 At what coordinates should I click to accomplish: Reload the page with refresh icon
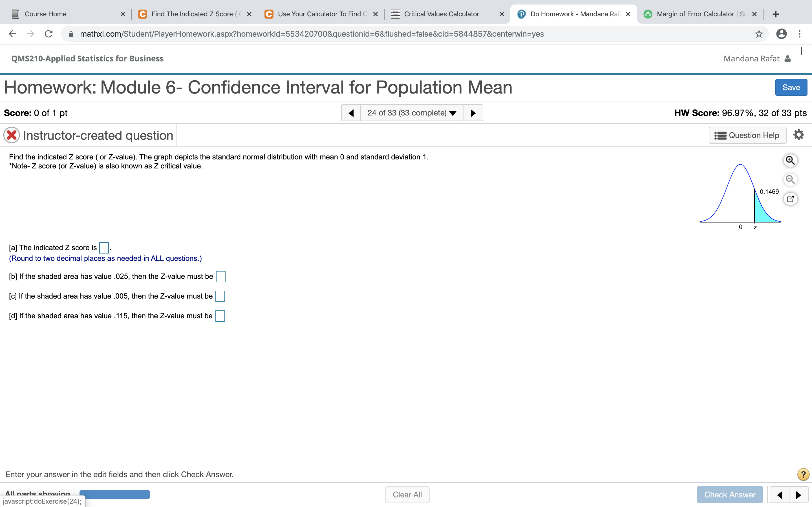pos(49,34)
